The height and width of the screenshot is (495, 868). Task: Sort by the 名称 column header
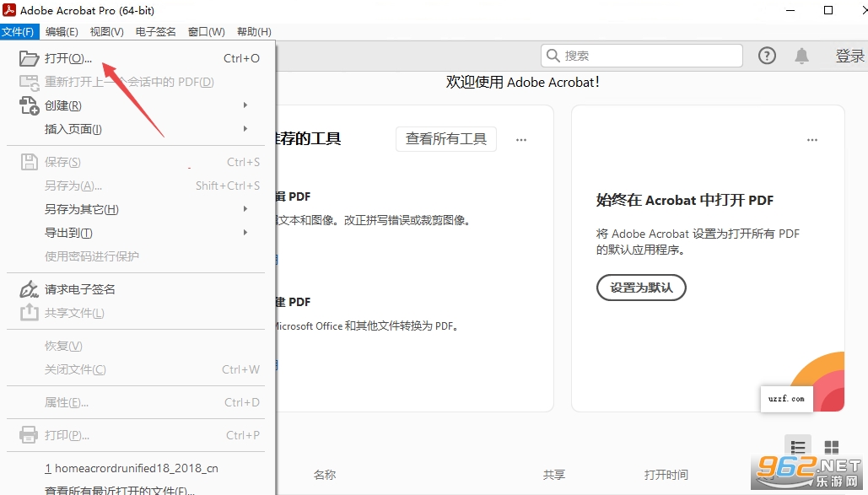[325, 475]
